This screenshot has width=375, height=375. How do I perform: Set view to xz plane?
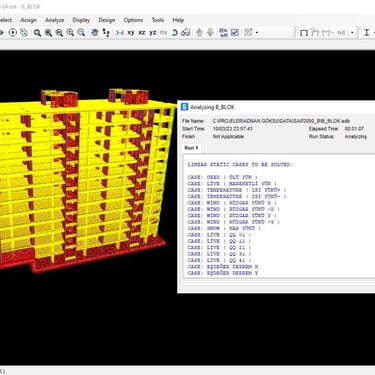point(142,32)
